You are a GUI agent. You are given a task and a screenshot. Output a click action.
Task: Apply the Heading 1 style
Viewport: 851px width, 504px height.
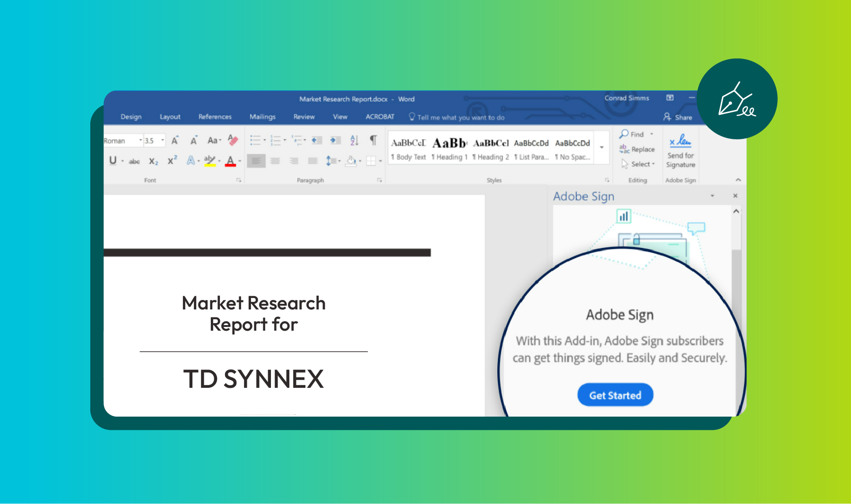coord(450,148)
